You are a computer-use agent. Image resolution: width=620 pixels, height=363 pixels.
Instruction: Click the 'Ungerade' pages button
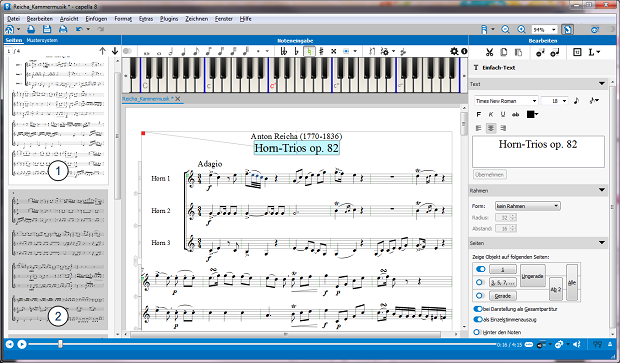pos(532,276)
